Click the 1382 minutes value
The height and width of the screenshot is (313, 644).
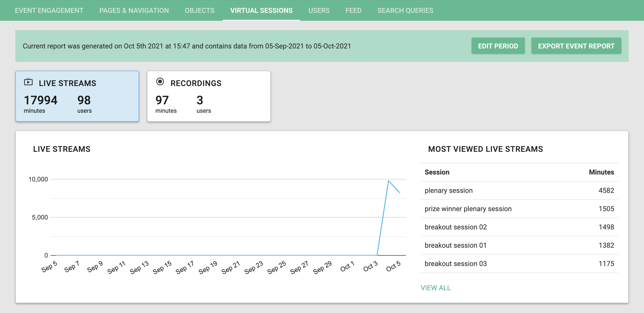(x=606, y=245)
